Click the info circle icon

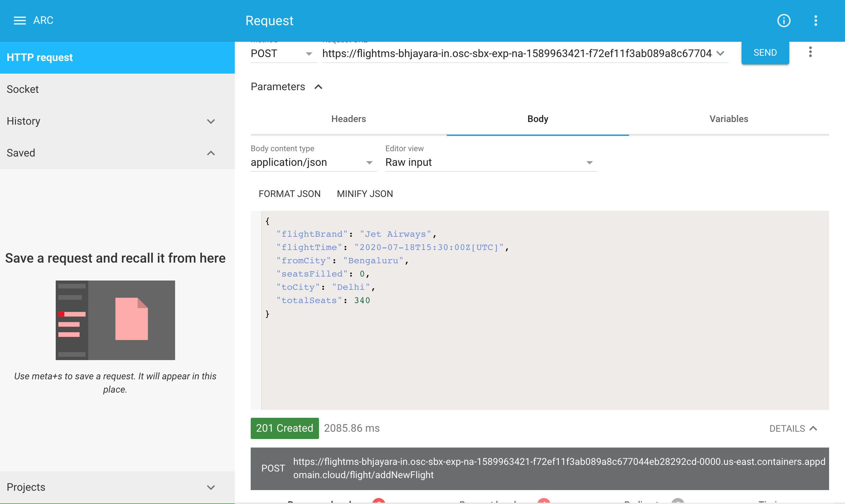tap(784, 21)
